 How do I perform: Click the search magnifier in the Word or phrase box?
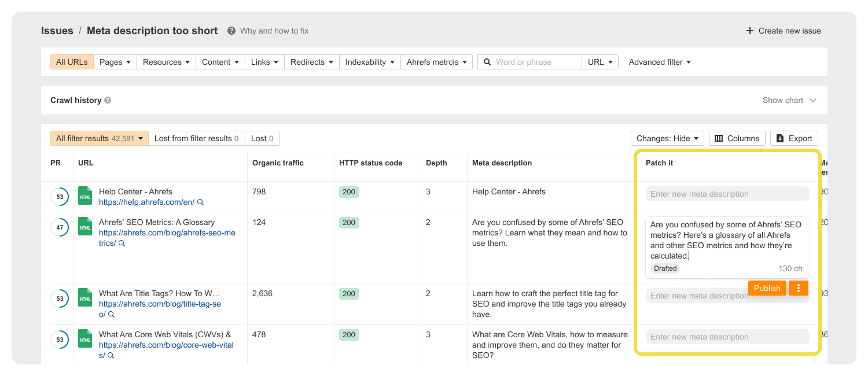(x=487, y=61)
